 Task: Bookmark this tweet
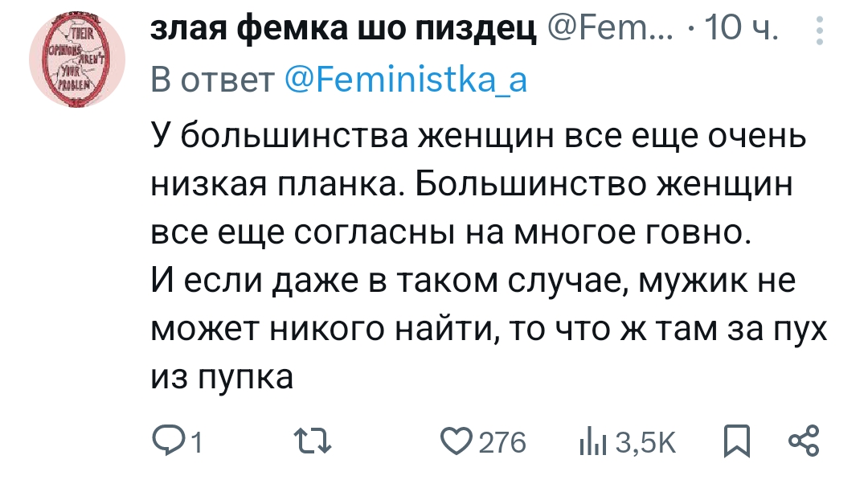(737, 441)
